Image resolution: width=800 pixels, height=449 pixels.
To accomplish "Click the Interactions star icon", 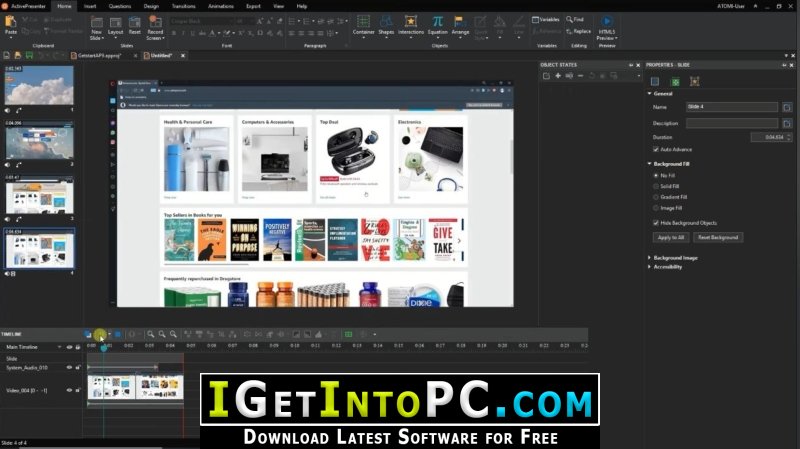I will (410, 21).
